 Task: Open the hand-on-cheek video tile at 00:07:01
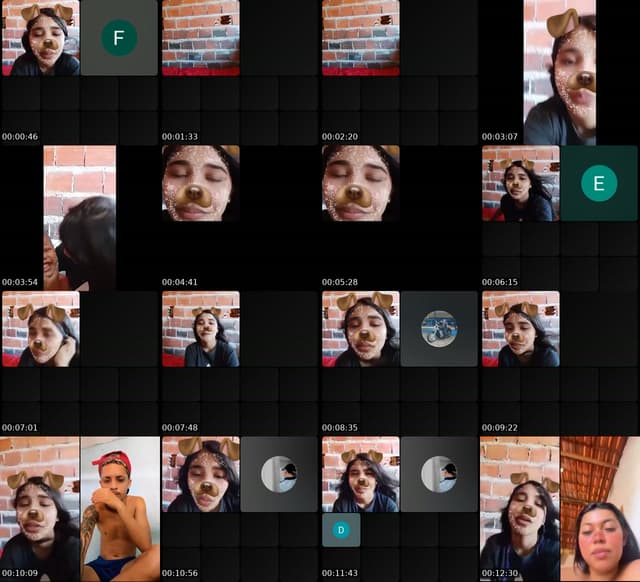(x=41, y=329)
